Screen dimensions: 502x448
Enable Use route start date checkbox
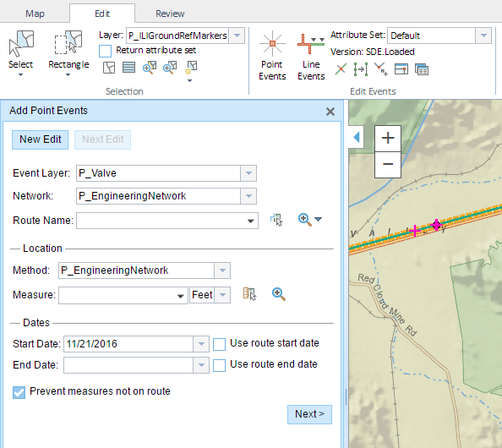coord(219,344)
